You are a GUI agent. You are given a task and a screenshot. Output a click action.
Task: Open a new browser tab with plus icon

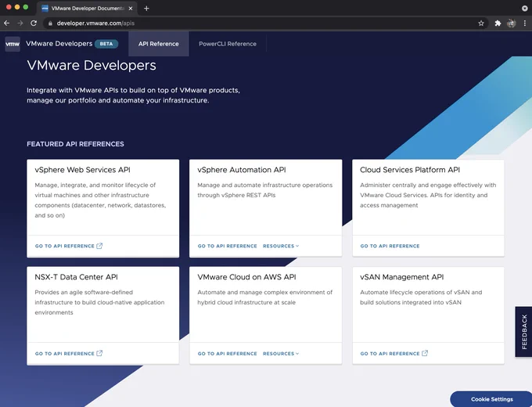(x=146, y=8)
